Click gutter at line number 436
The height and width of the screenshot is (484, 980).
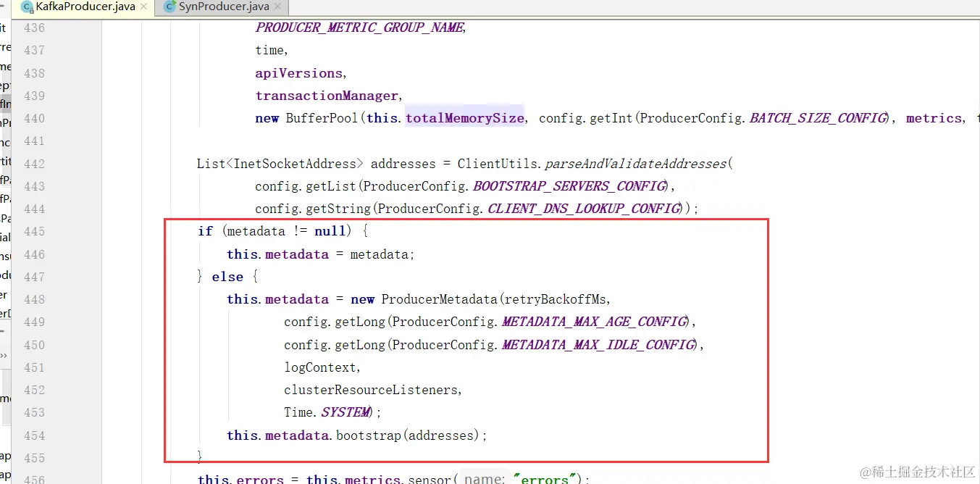tap(34, 28)
